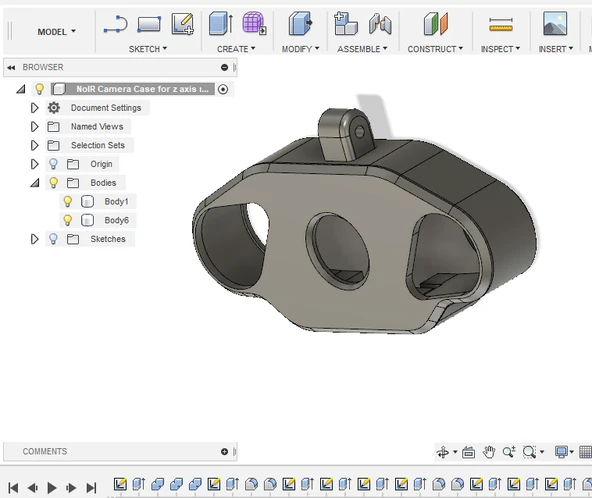Click the browser panel minus circle icon
Screen dimensions: 592x498
224,67
